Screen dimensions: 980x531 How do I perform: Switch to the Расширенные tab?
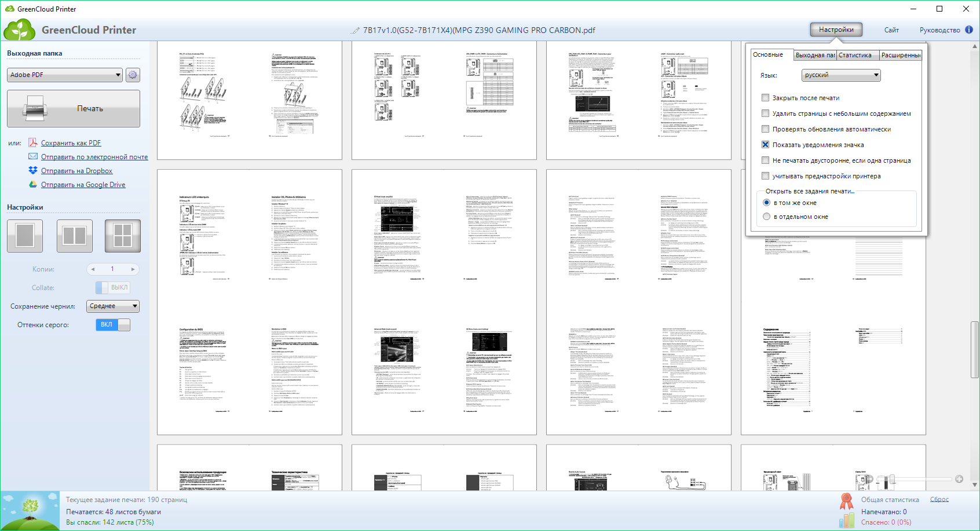click(x=901, y=55)
